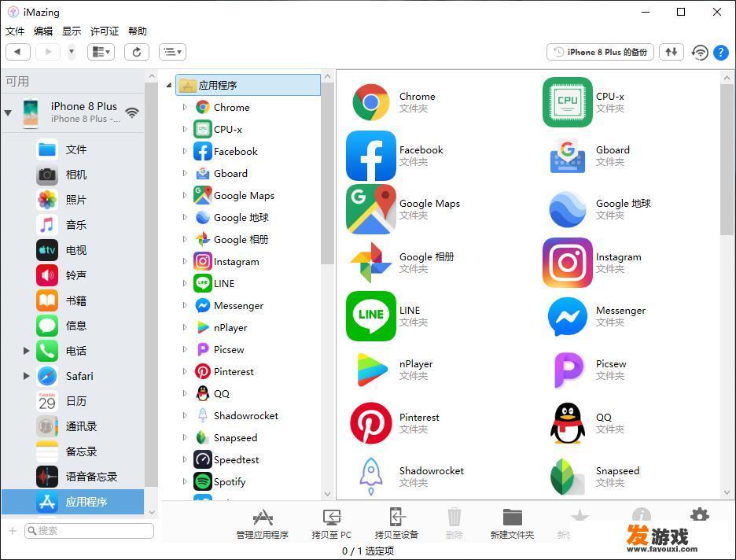Open the 帮助 menu
Image resolution: width=736 pixels, height=560 pixels.
click(137, 31)
